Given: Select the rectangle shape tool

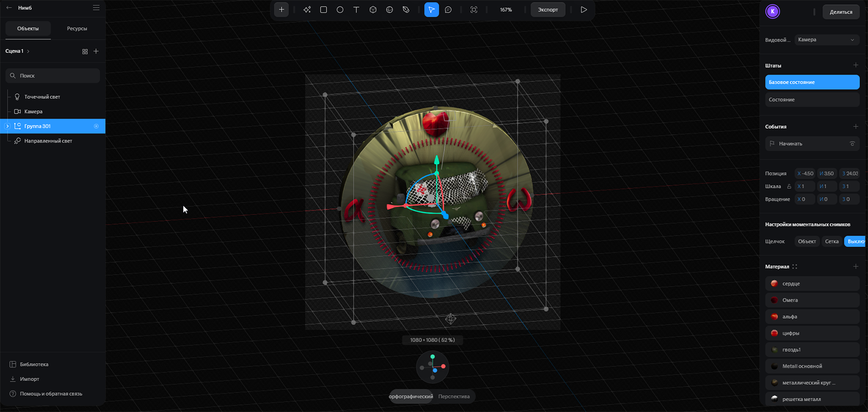Looking at the screenshot, I should 323,10.
